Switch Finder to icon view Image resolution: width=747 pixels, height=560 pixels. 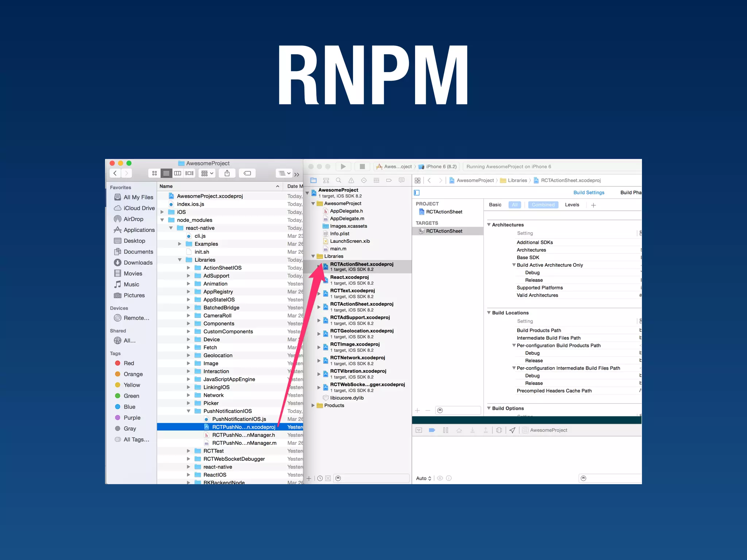154,173
